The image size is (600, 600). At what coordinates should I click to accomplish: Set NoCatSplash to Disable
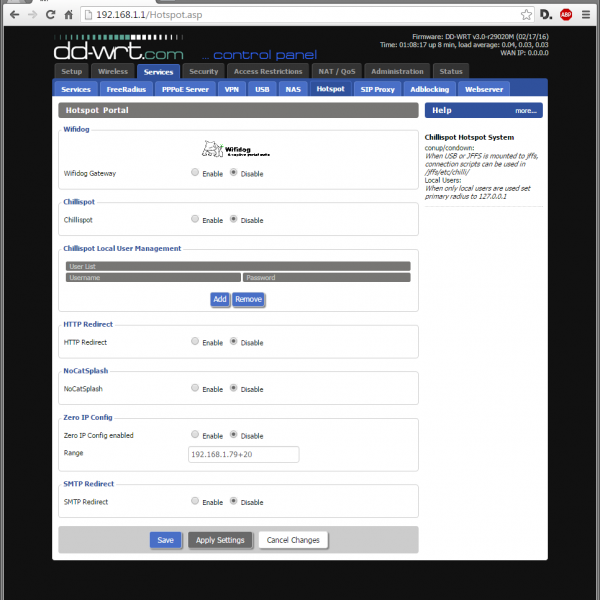234,388
